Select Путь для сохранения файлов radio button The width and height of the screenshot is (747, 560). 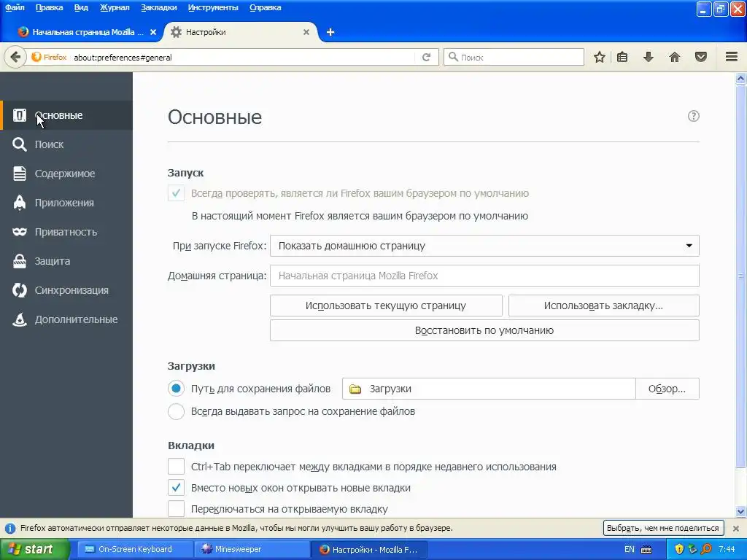(176, 389)
